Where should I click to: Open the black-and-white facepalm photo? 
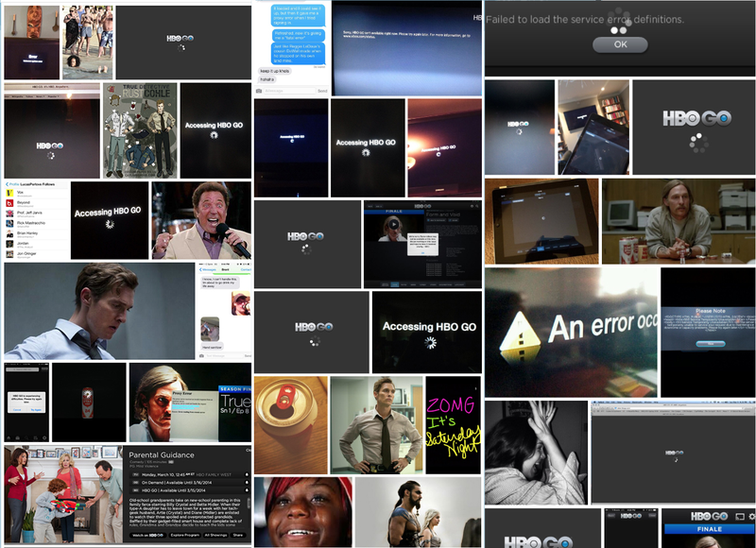pos(536,454)
